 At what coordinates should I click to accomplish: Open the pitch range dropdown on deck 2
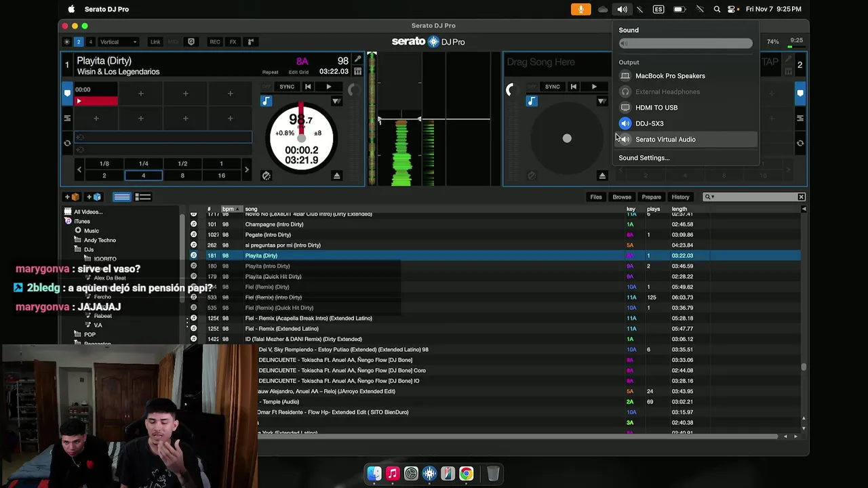[601, 101]
